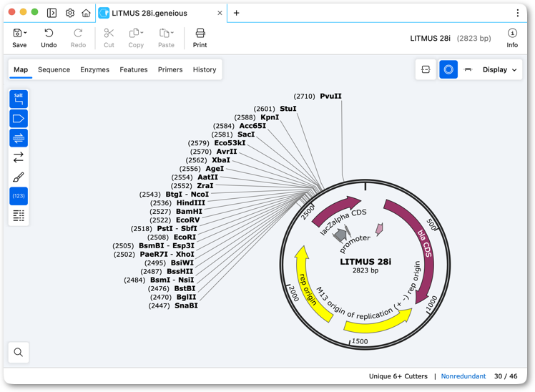Click the Nonredundant link
535x392 pixels.
coord(463,376)
